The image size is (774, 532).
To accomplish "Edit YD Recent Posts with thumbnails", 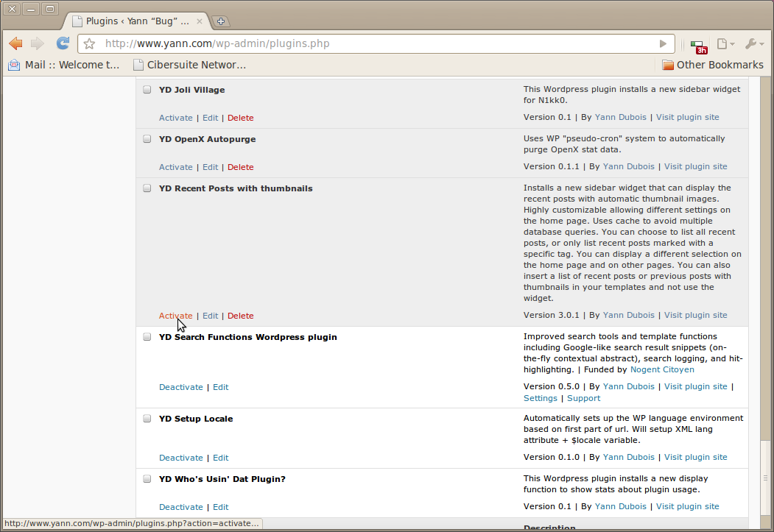I will (x=211, y=316).
